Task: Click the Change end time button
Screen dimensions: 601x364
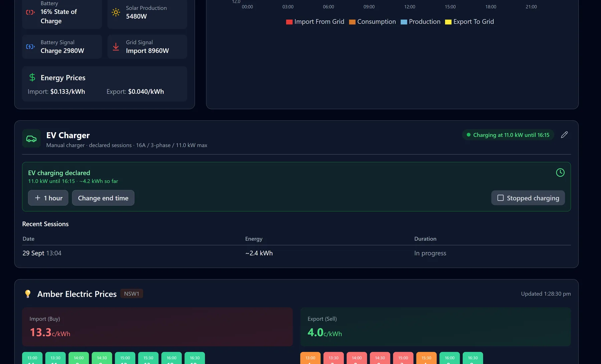Action: pos(103,198)
